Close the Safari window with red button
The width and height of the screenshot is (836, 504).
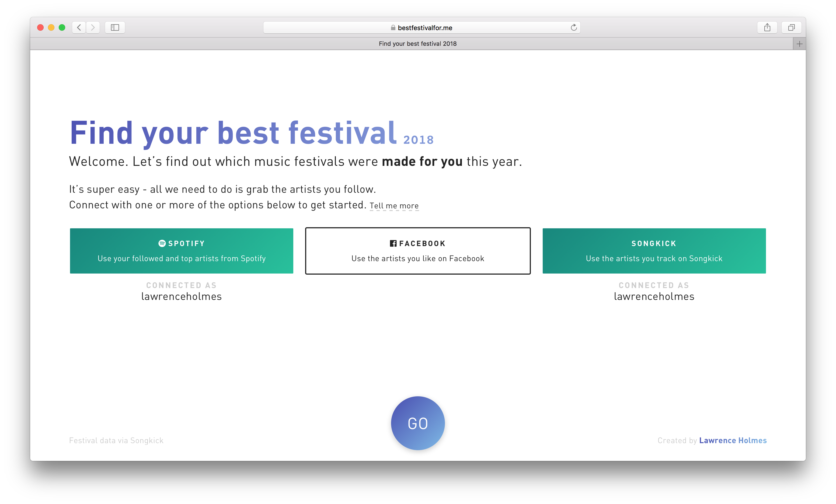[40, 27]
